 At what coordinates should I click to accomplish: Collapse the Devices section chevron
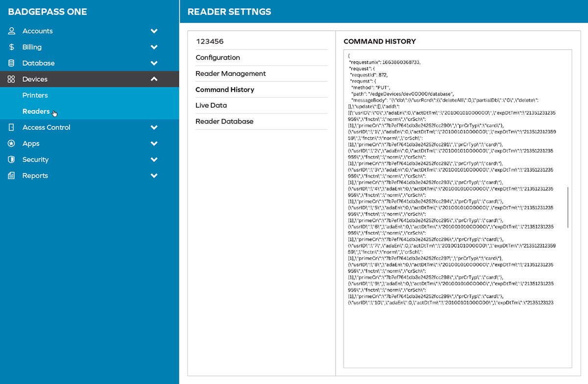[x=154, y=79]
